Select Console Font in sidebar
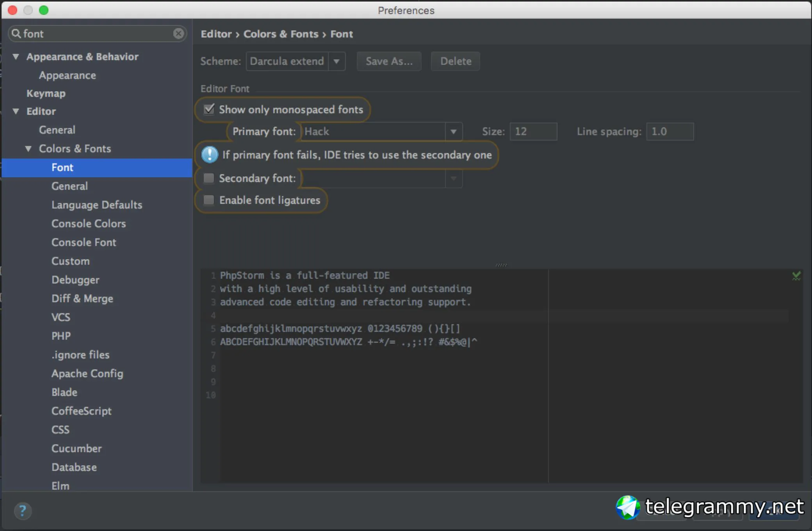The image size is (812, 531). 84,242
